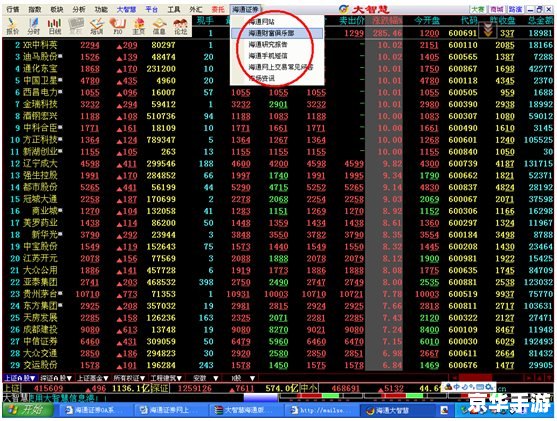
Task: Expand the 深证A股 market dropdown
Action: point(56,378)
